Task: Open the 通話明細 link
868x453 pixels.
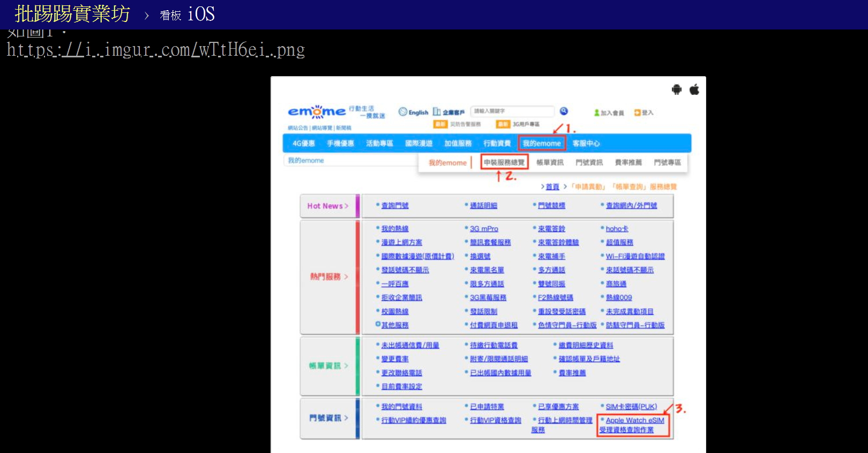Action: tap(484, 206)
